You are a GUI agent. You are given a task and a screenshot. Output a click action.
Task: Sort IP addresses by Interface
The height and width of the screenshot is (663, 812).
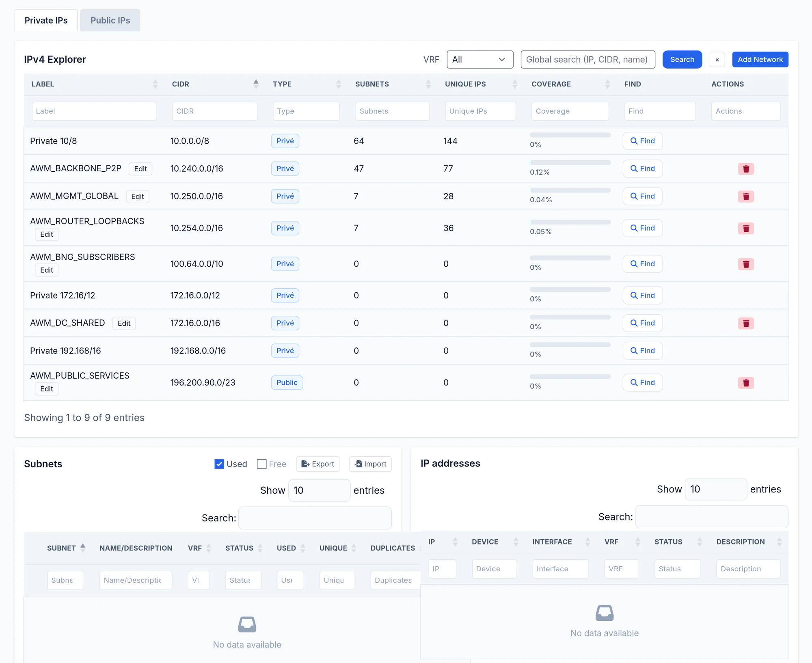[x=587, y=542]
